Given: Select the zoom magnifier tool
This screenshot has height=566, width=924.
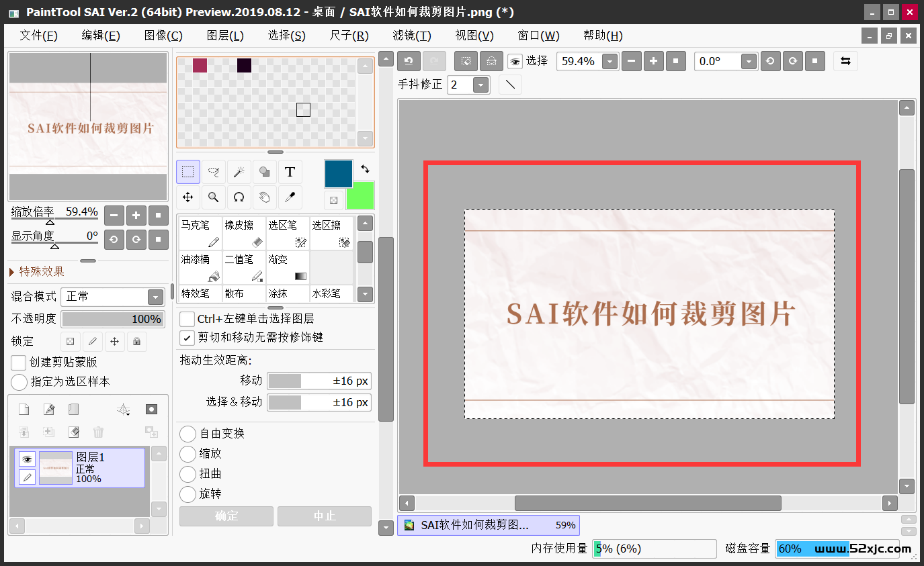Looking at the screenshot, I should [214, 197].
